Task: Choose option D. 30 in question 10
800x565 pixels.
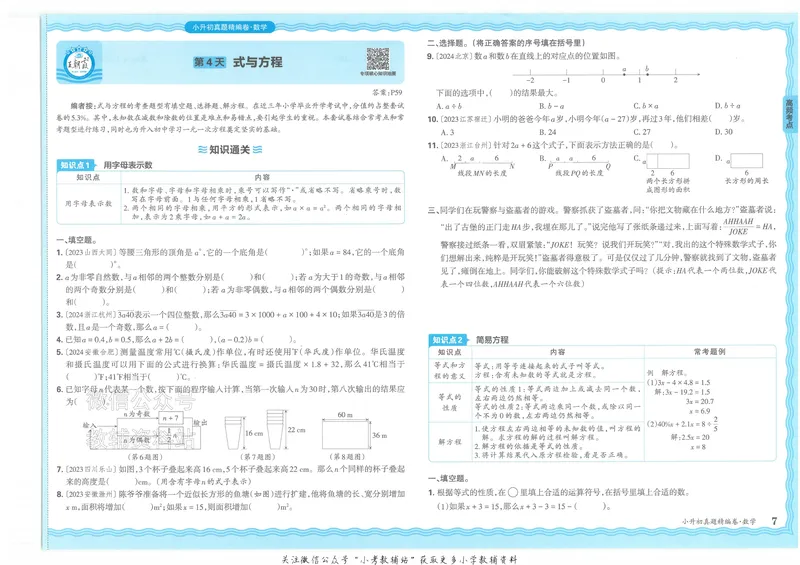Action: point(723,132)
